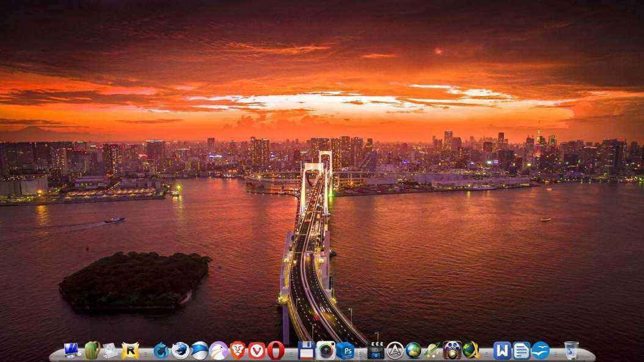Launch the Vivaldi browser from the dock
The image size is (644, 362).
point(257,350)
